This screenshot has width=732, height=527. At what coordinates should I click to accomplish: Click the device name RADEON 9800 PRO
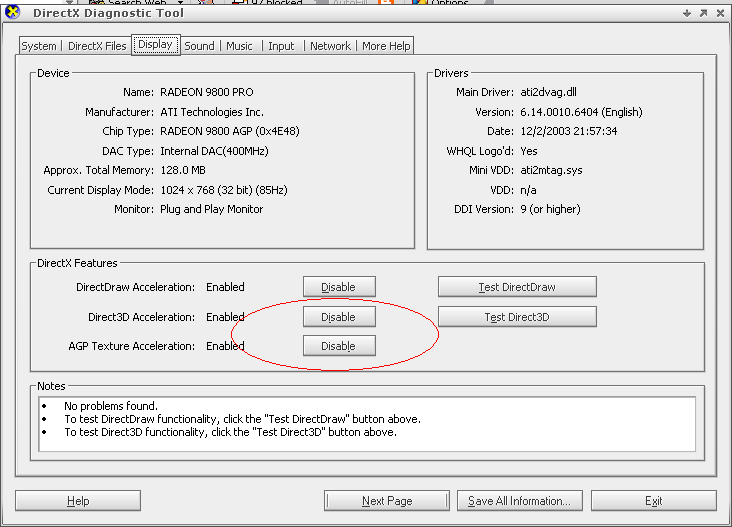click(207, 92)
